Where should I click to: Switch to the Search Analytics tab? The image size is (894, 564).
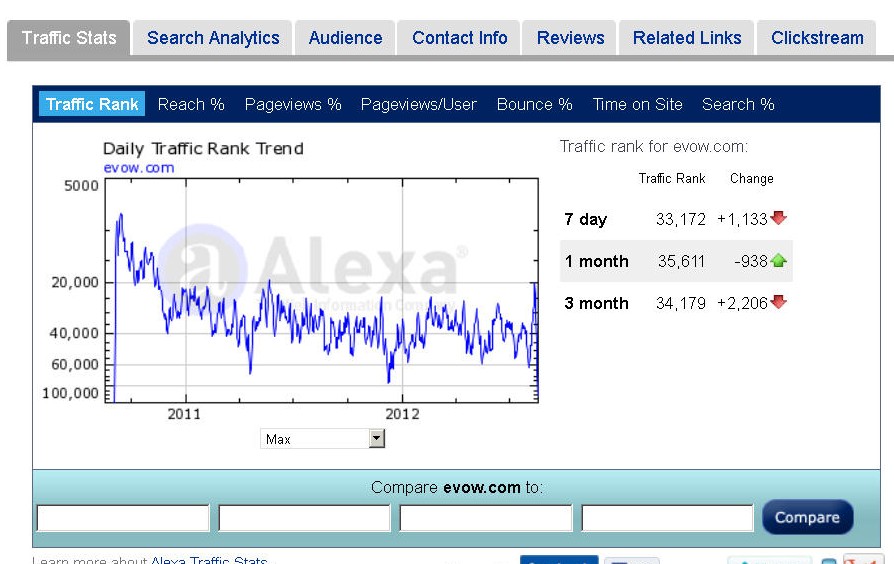[213, 38]
